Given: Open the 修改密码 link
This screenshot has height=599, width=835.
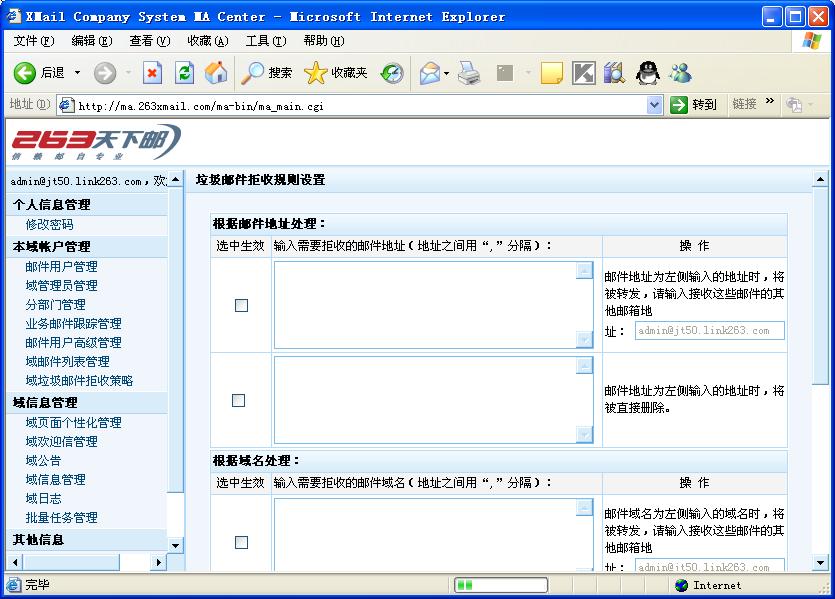Looking at the screenshot, I should click(50, 225).
